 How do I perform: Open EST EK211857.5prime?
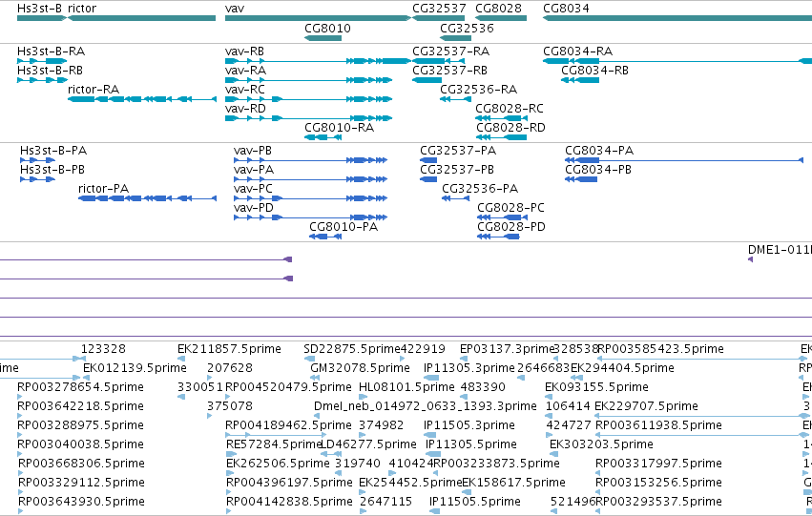tap(229, 349)
